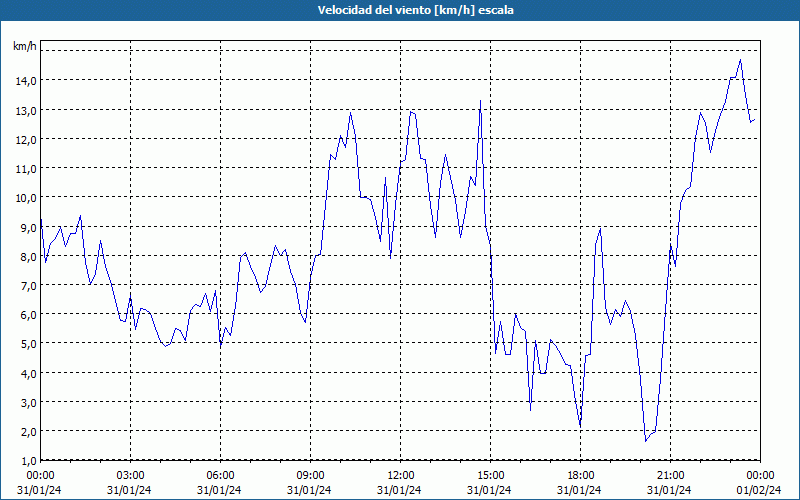Click the "10,0" y-axis value
Image resolution: width=800 pixels, height=500 pixels.
pos(26,197)
